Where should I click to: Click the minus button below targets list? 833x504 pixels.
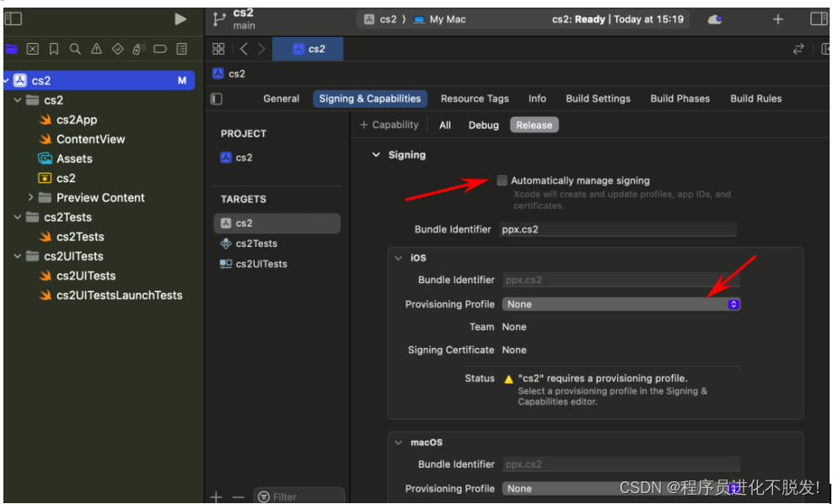coord(238,497)
